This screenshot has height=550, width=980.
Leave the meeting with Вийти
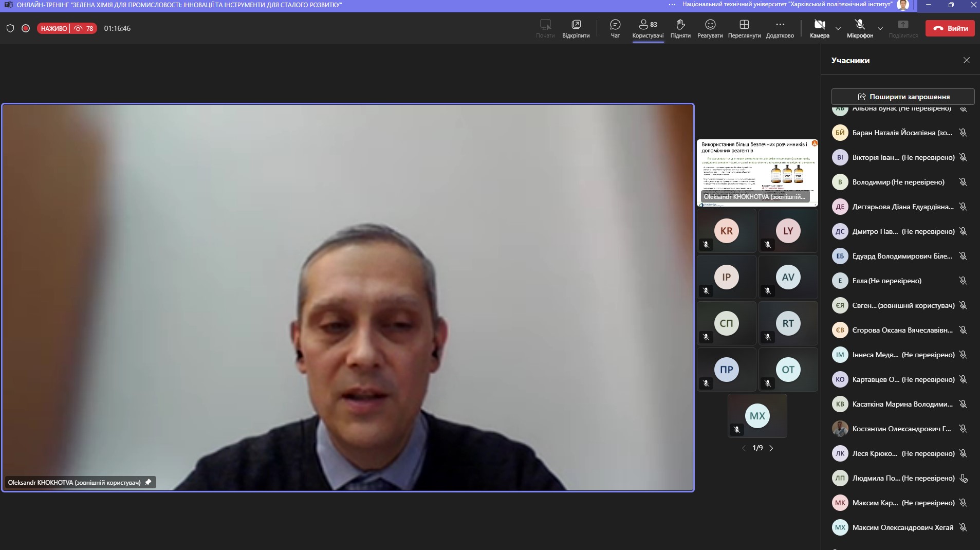coord(950,28)
